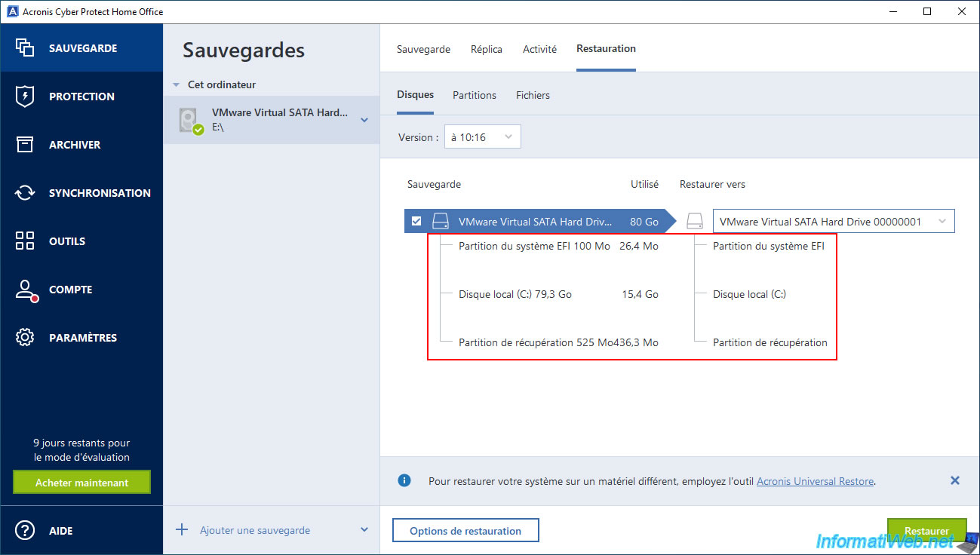Click destination Disque local (C:)
Screen dimensions: 980x555
pos(749,294)
